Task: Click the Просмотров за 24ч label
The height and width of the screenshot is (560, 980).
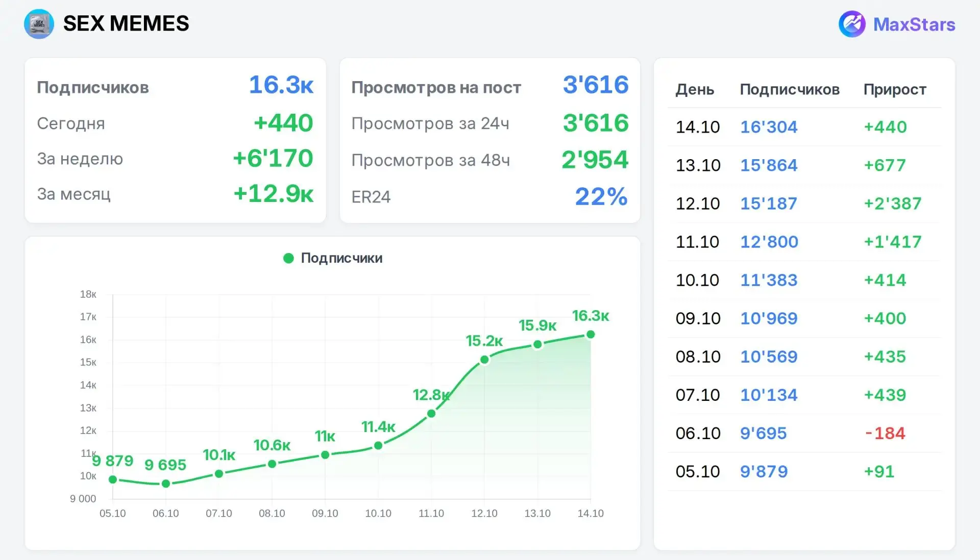Action: [430, 123]
